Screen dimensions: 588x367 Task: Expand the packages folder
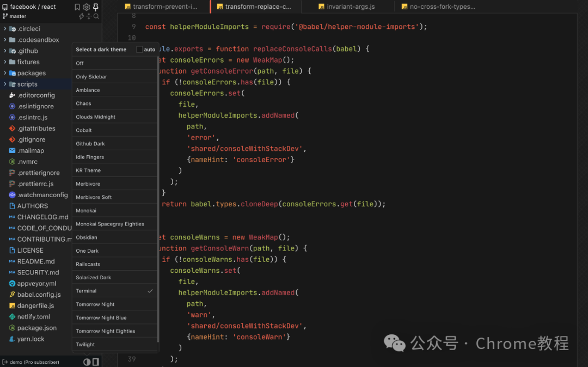tap(5, 73)
